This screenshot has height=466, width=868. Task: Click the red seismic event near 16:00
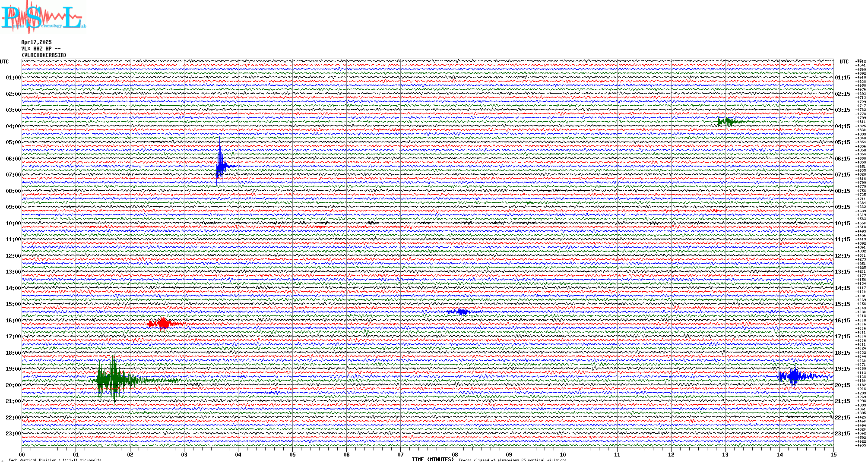[163, 323]
